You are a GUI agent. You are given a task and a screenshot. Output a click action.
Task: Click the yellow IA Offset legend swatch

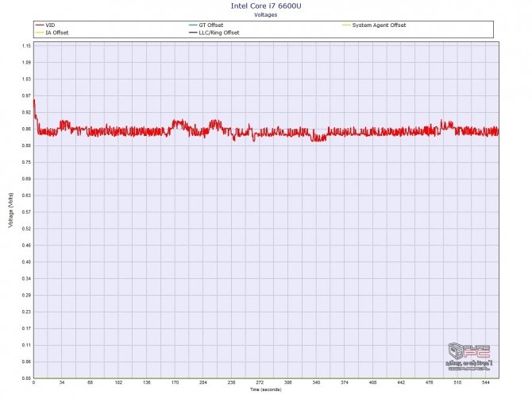coord(40,33)
